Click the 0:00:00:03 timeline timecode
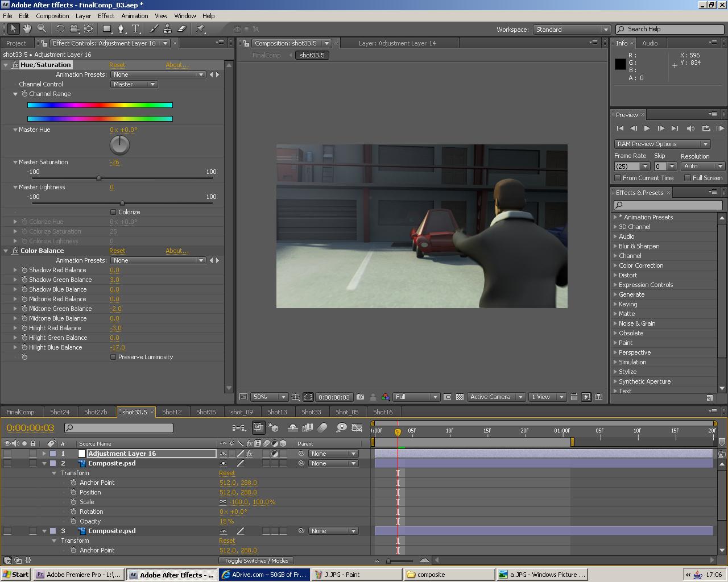The width and height of the screenshot is (728, 582). (30, 428)
